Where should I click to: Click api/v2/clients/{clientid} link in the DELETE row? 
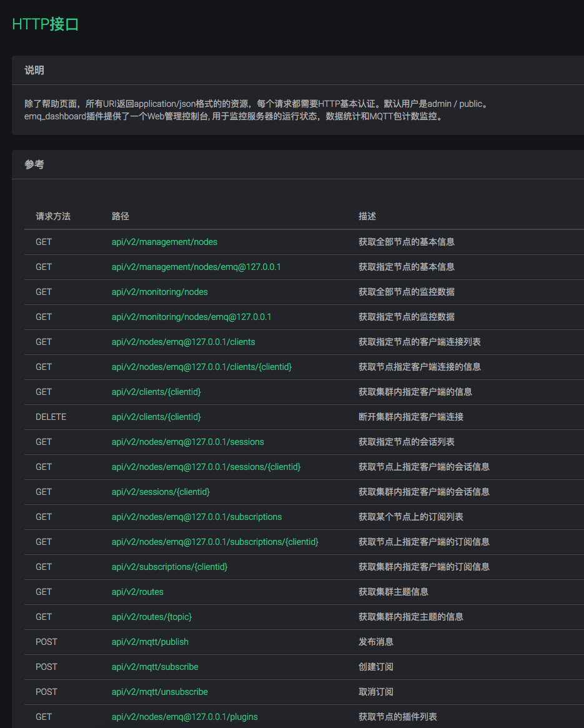pyautogui.click(x=156, y=417)
